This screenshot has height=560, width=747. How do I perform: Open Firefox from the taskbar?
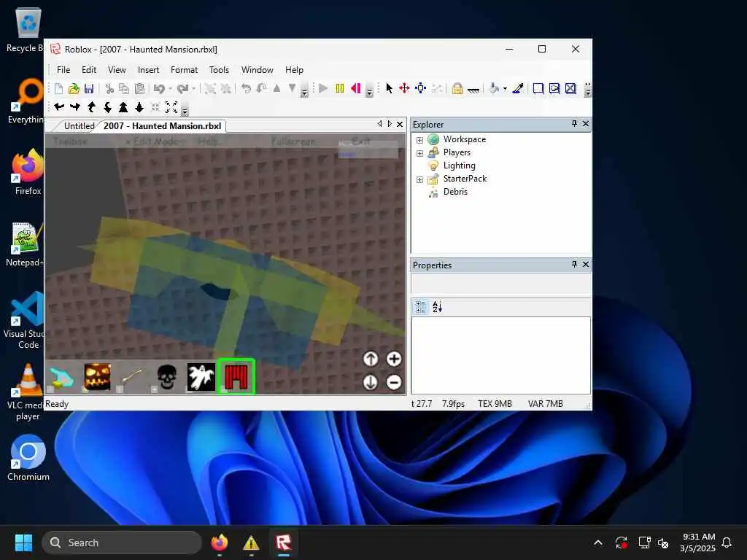coord(220,542)
